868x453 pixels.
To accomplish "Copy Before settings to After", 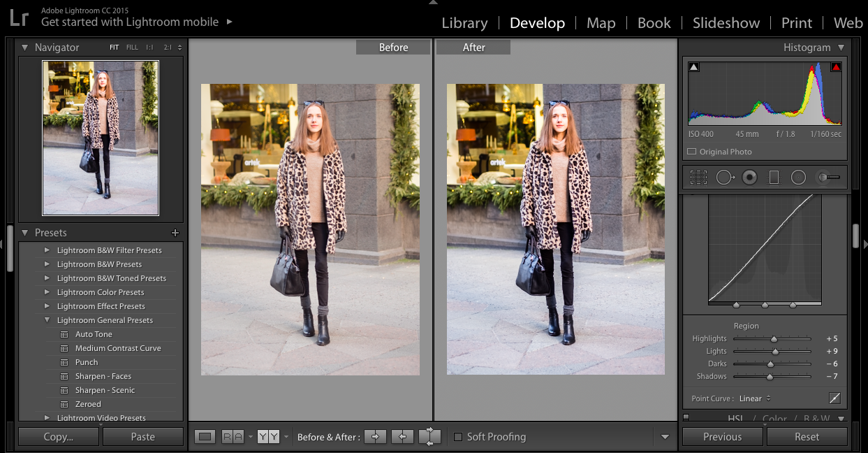I will pos(375,437).
